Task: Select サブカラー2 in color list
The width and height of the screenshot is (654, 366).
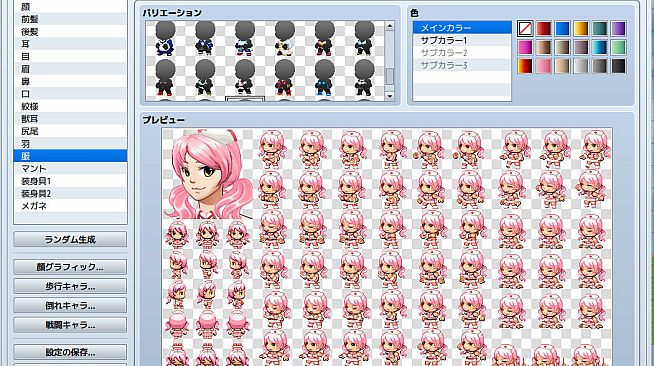Action: 462,53
